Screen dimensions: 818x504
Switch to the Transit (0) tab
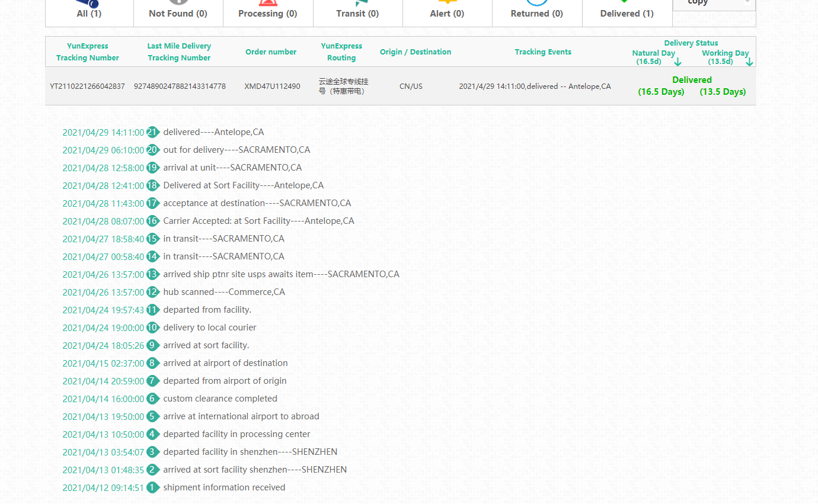(357, 13)
